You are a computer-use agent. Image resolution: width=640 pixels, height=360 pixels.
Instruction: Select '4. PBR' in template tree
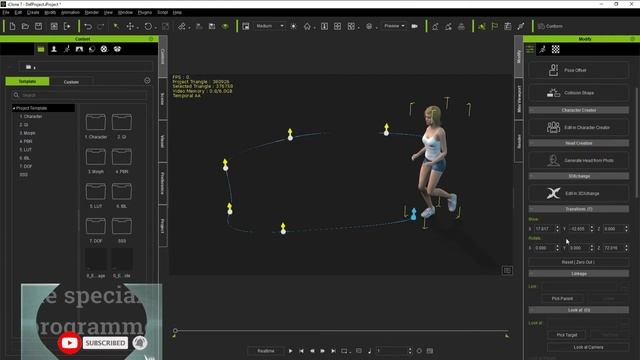point(26,141)
